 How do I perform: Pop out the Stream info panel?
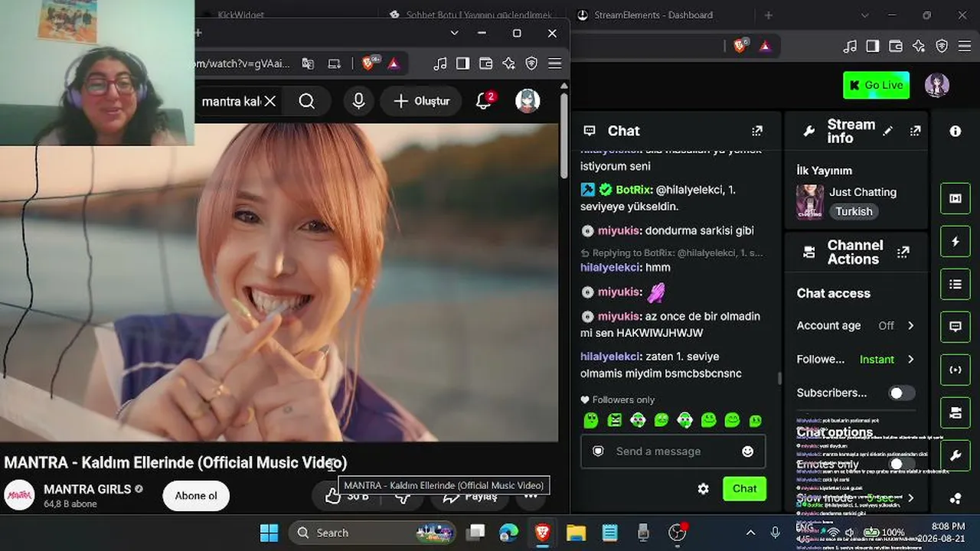(915, 131)
